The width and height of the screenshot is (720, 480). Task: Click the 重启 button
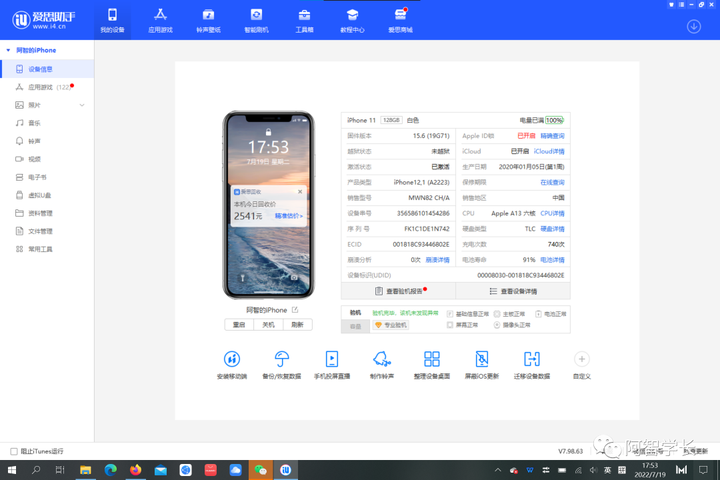pyautogui.click(x=239, y=325)
